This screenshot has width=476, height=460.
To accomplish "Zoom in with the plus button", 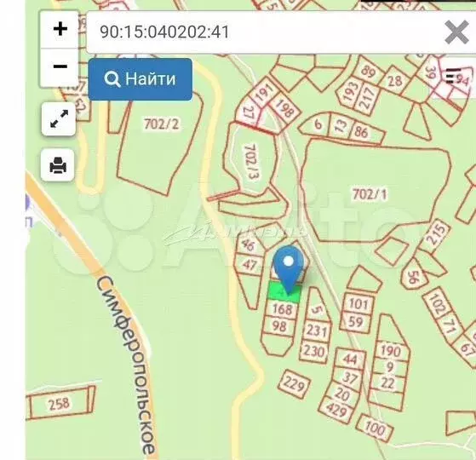I will tap(60, 29).
